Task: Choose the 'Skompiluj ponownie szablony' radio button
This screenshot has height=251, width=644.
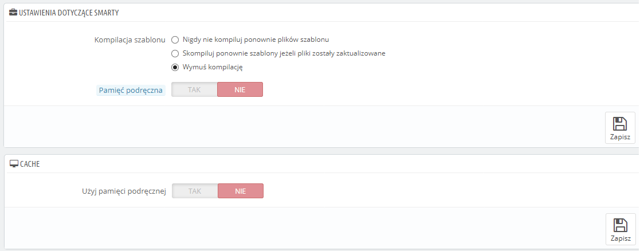Action: (x=175, y=54)
